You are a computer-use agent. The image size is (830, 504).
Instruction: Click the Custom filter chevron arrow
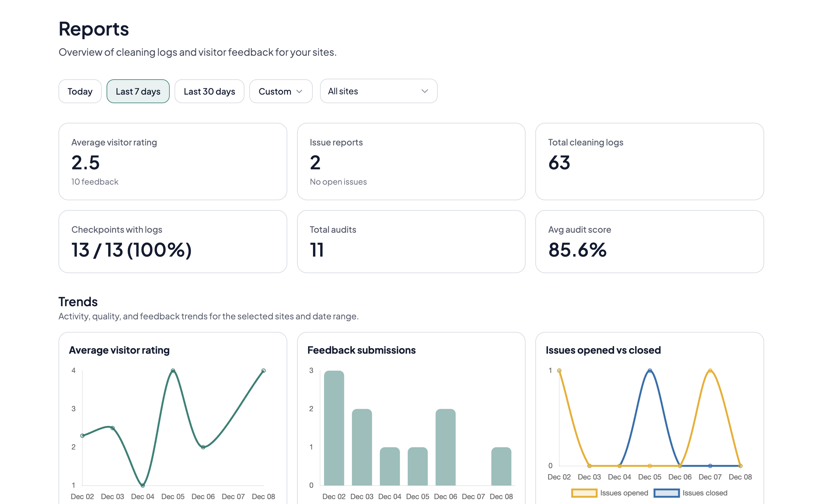point(300,91)
